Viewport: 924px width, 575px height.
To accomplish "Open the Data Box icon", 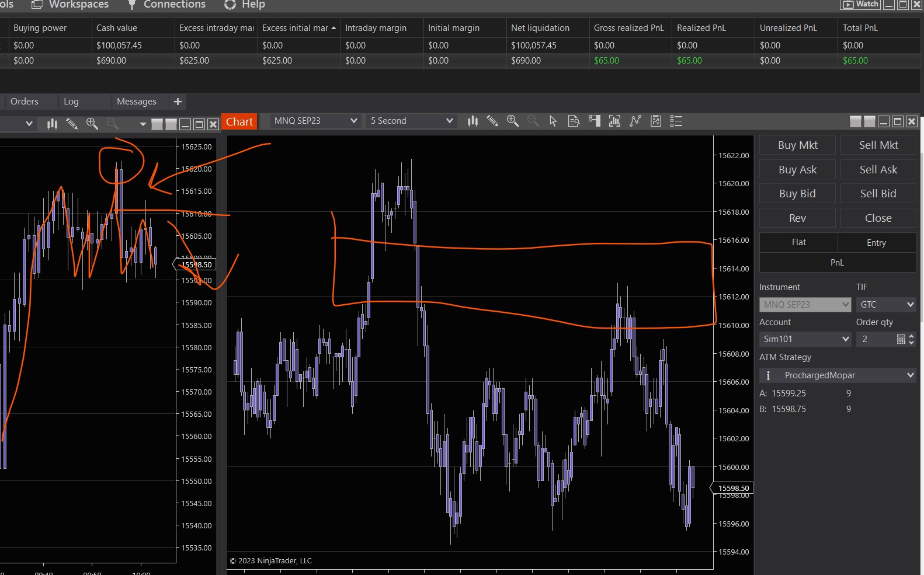I will point(574,121).
